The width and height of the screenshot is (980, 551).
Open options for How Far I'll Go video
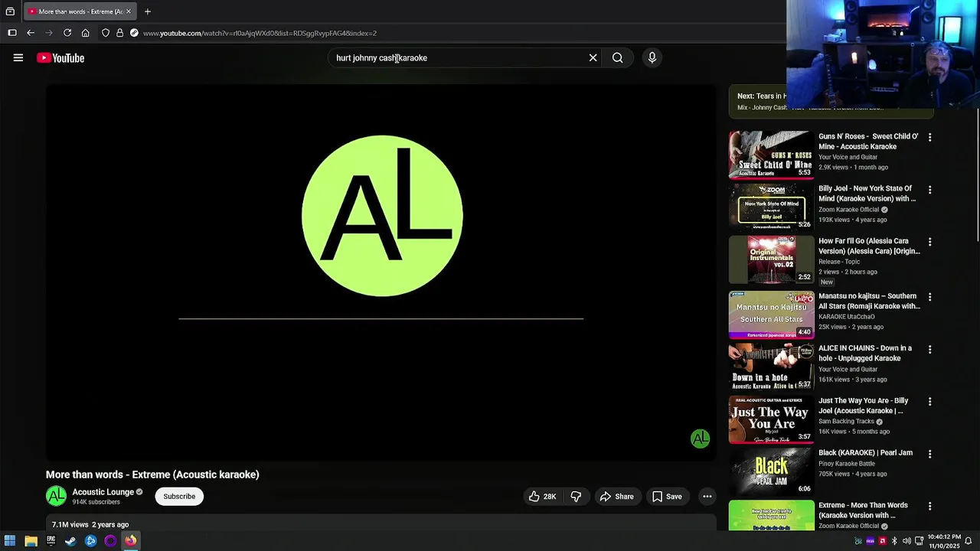(929, 242)
